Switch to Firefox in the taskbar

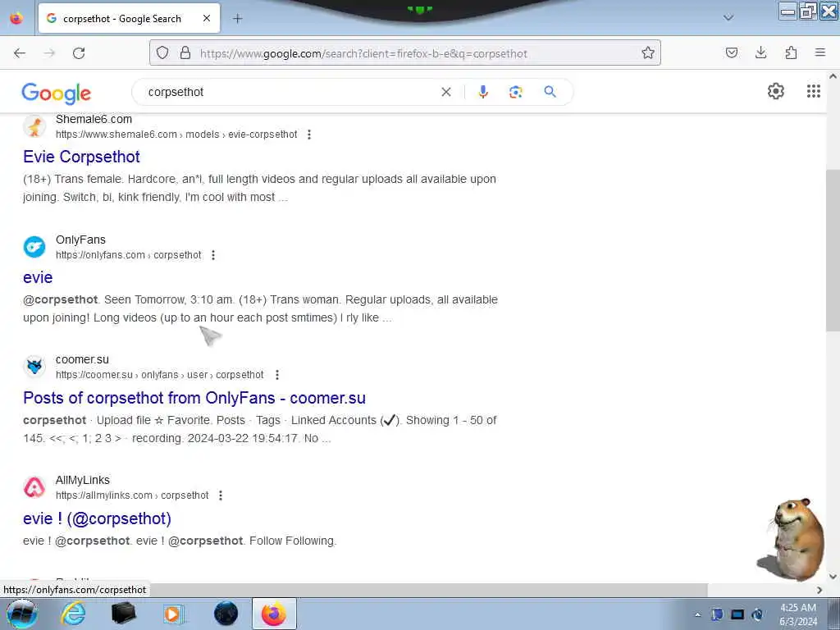coord(274,614)
